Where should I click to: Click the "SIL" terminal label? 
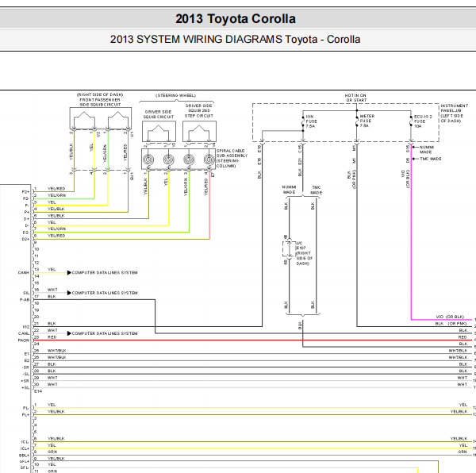point(26,293)
